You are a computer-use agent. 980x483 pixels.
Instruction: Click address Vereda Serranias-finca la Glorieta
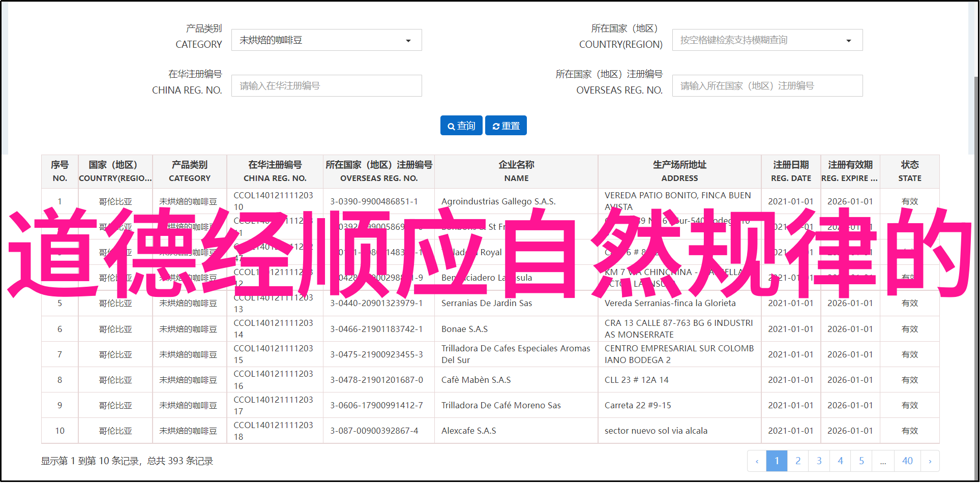click(x=670, y=303)
